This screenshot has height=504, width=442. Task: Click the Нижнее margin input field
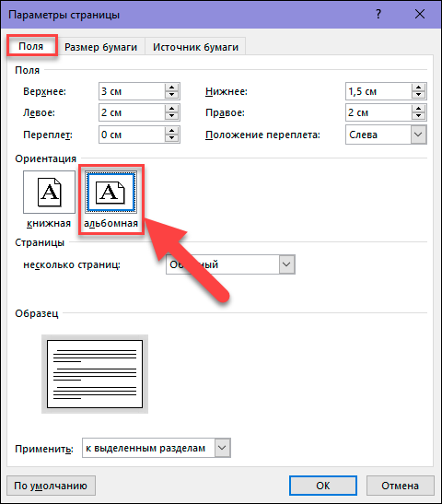point(378,91)
